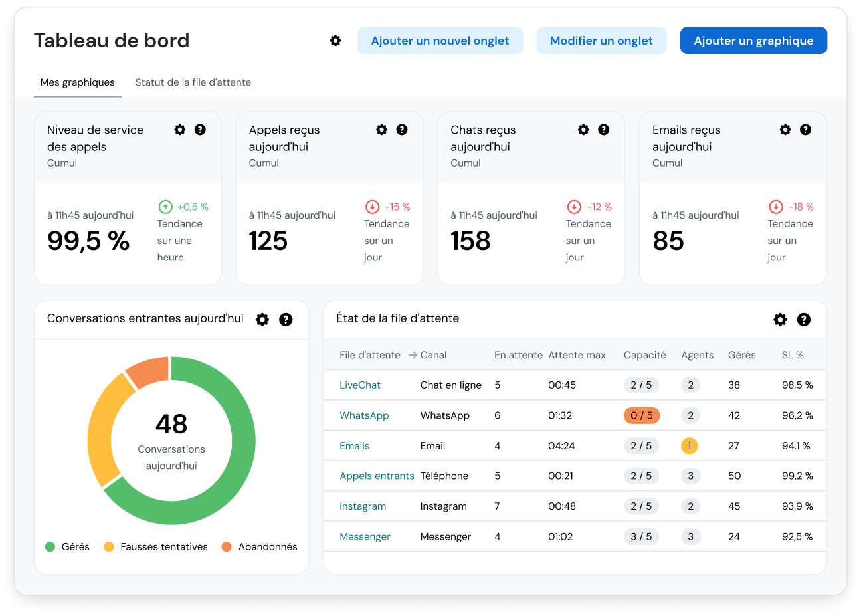
Task: Click arrow icon between File d'attente and Canal
Action: tap(413, 355)
